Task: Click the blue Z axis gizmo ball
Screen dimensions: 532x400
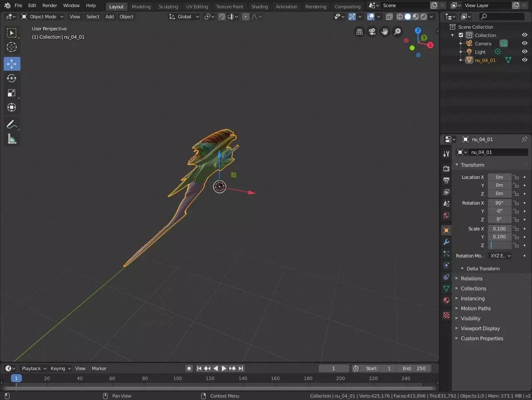Action: tap(418, 31)
